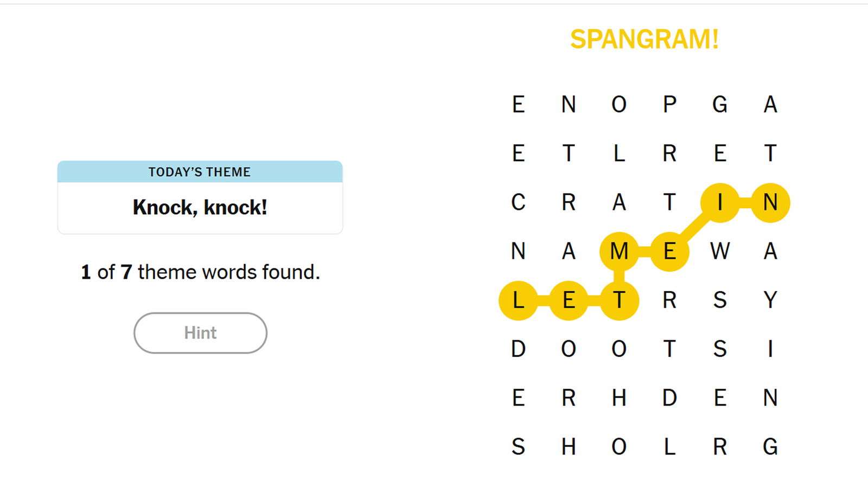Click the Hint button

point(200,333)
